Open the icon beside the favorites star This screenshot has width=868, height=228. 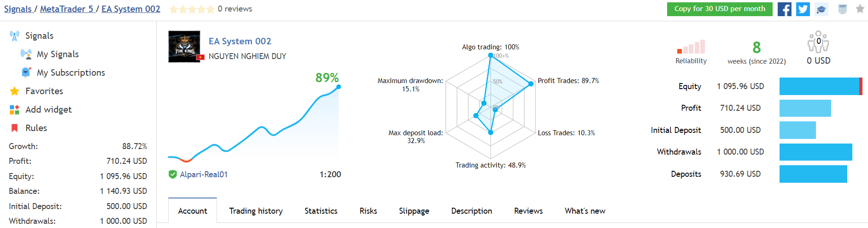click(x=842, y=9)
